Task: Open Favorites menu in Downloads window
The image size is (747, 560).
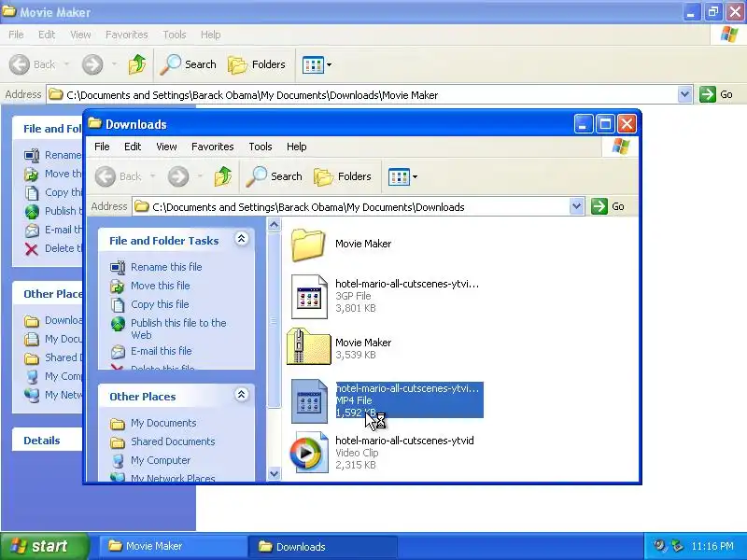Action: [x=213, y=147]
